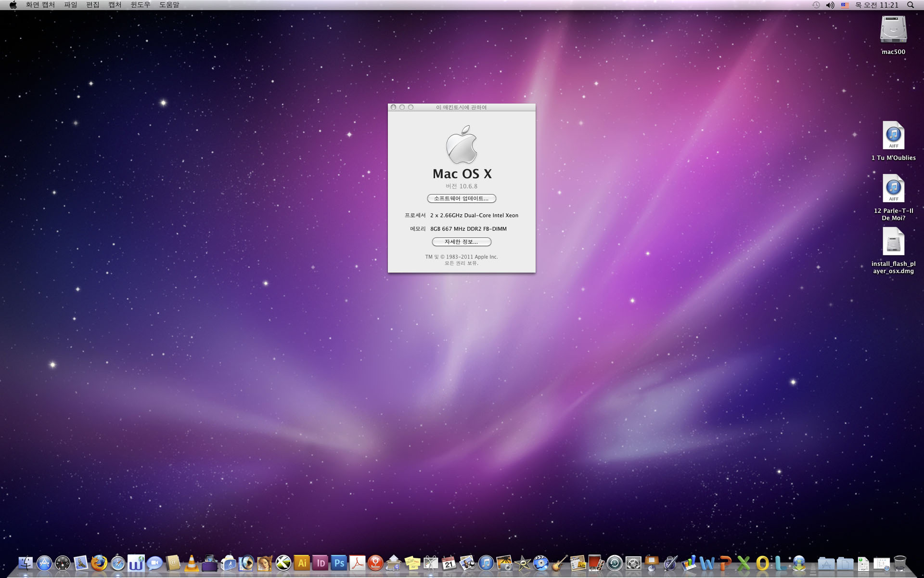Open the Applications folder stack in the Dock
Viewport: 924px width, 578px height.
[x=826, y=563]
